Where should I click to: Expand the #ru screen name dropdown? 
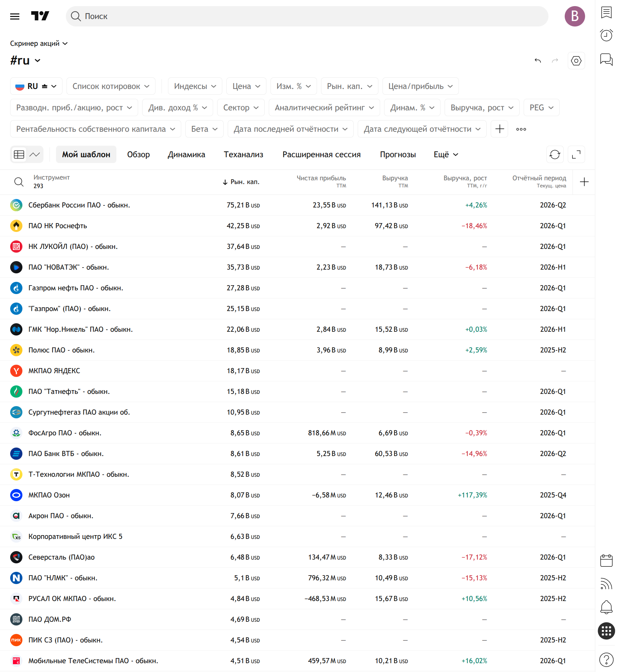click(25, 60)
